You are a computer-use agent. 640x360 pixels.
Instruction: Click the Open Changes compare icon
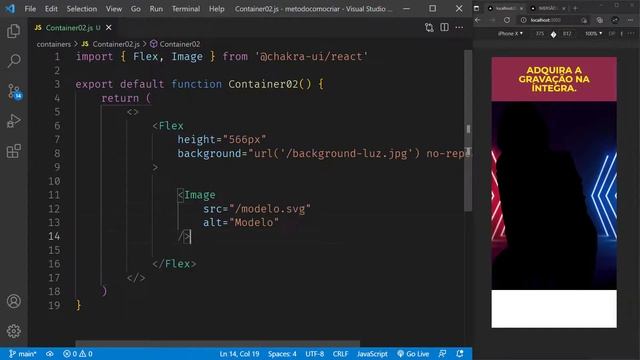pos(429,27)
